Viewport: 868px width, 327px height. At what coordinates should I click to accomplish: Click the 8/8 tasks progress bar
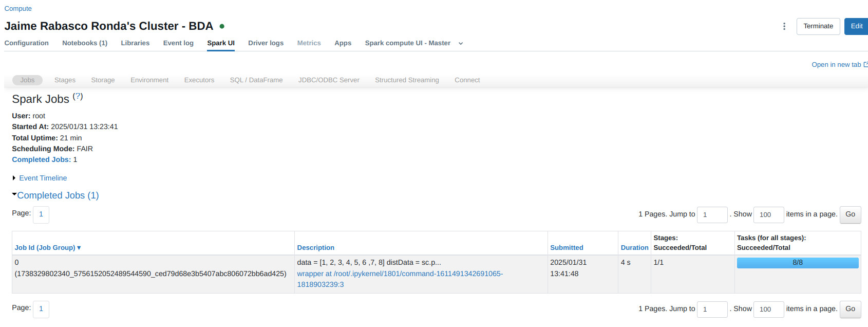(x=798, y=263)
